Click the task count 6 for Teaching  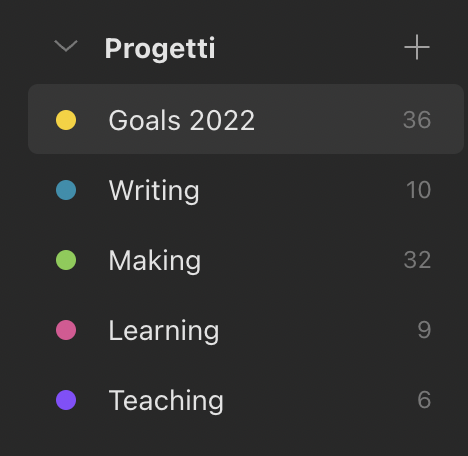[424, 400]
